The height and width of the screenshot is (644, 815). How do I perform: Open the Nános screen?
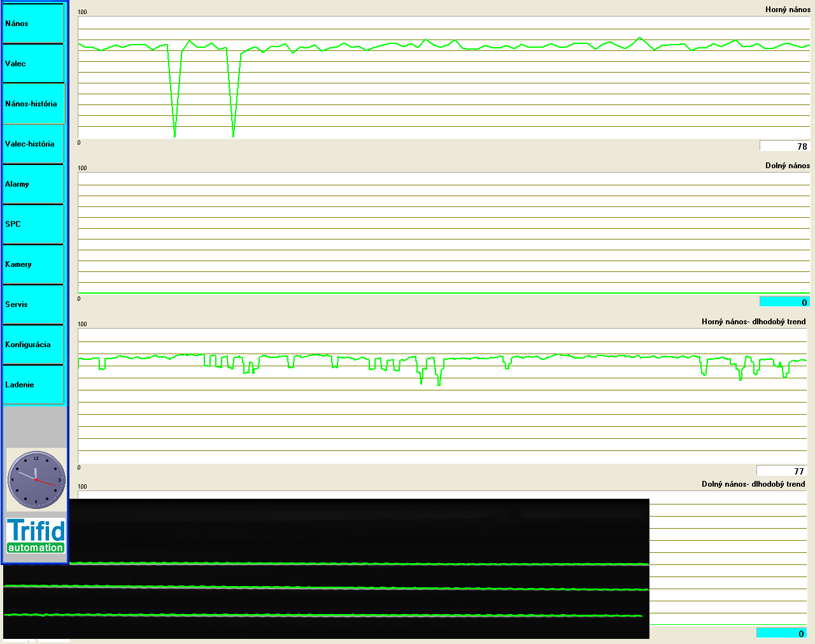point(34,24)
